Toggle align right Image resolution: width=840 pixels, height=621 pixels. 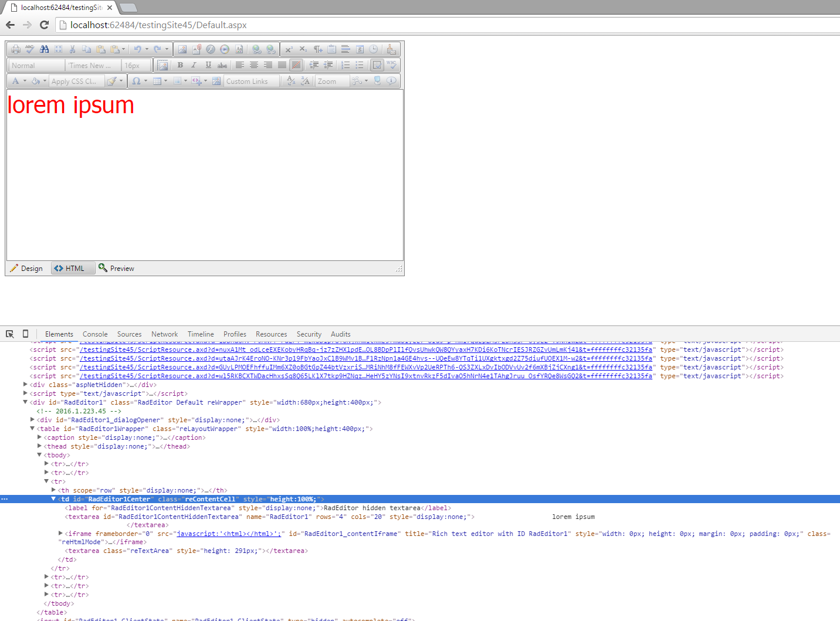[x=268, y=65]
